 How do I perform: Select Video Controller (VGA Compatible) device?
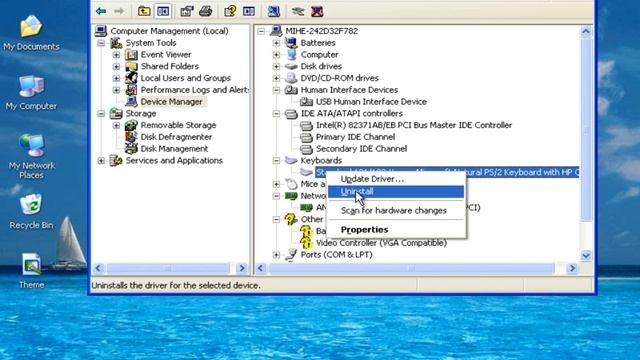click(x=381, y=243)
